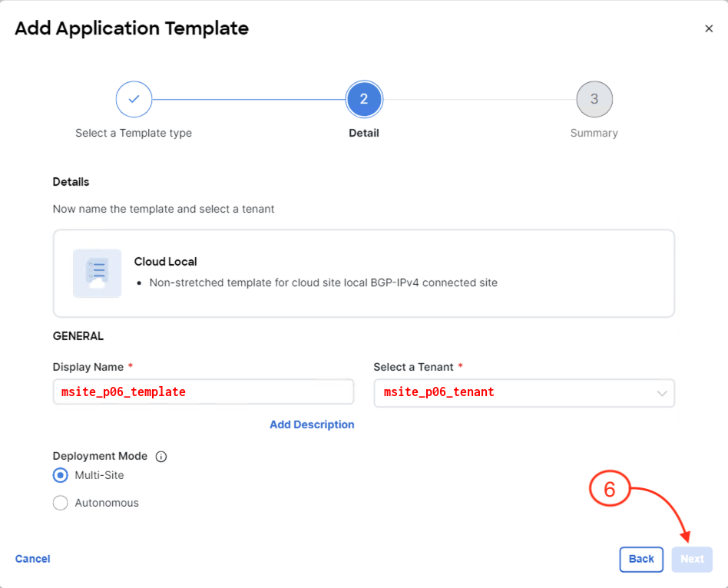The image size is (728, 588).
Task: Click the step 2 circle
Action: point(364,99)
